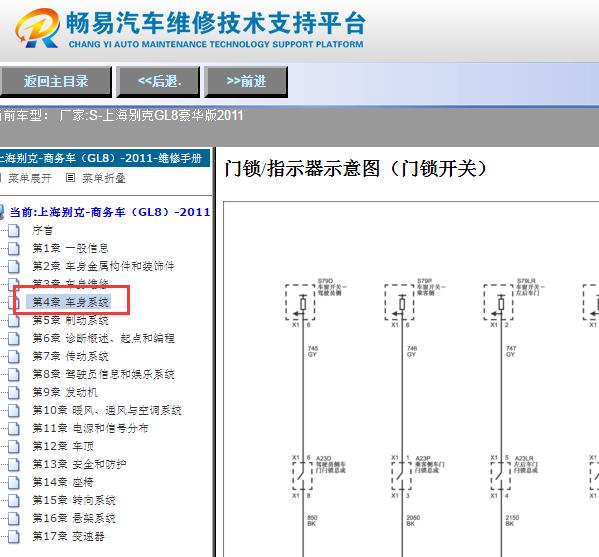Click wire label 850 BK
The width and height of the screenshot is (599, 557).
312,521
